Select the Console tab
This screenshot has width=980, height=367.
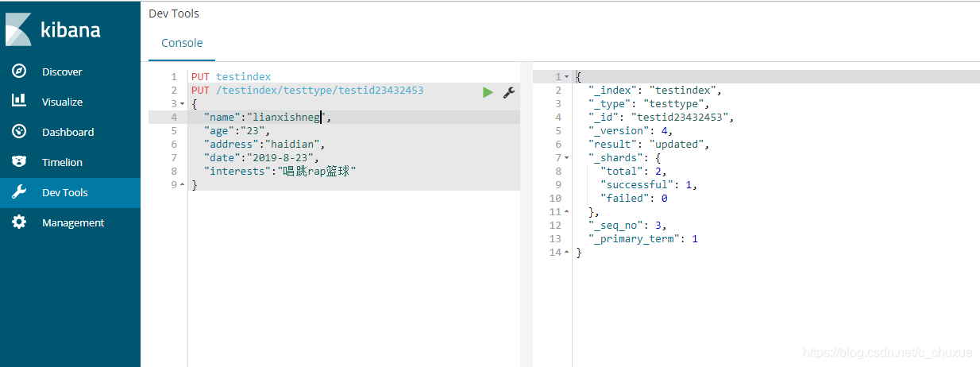click(x=182, y=43)
